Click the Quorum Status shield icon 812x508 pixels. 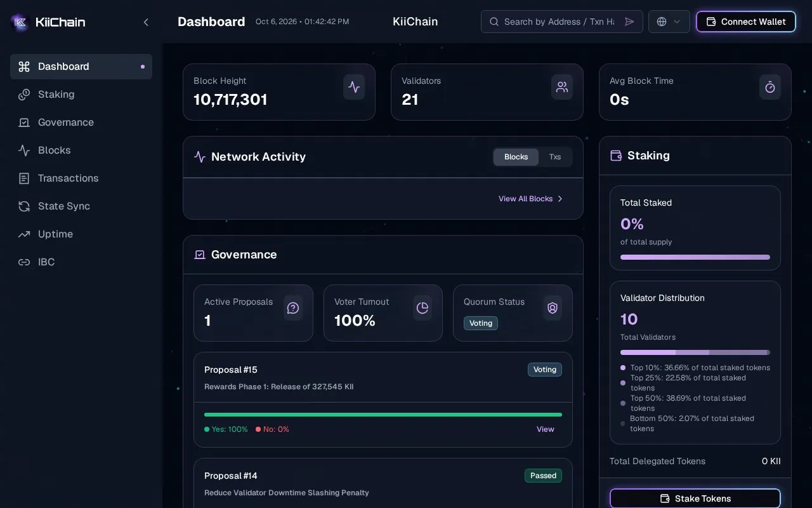pos(553,308)
